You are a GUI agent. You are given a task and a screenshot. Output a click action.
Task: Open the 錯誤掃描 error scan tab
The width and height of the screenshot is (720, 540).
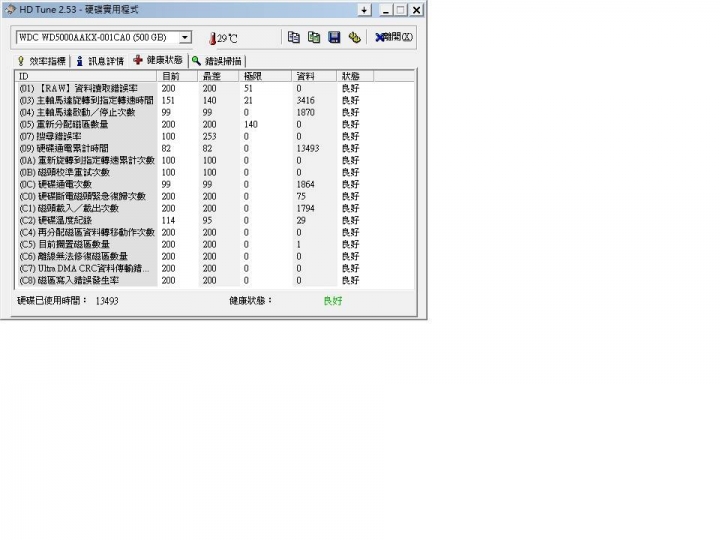coord(217,61)
